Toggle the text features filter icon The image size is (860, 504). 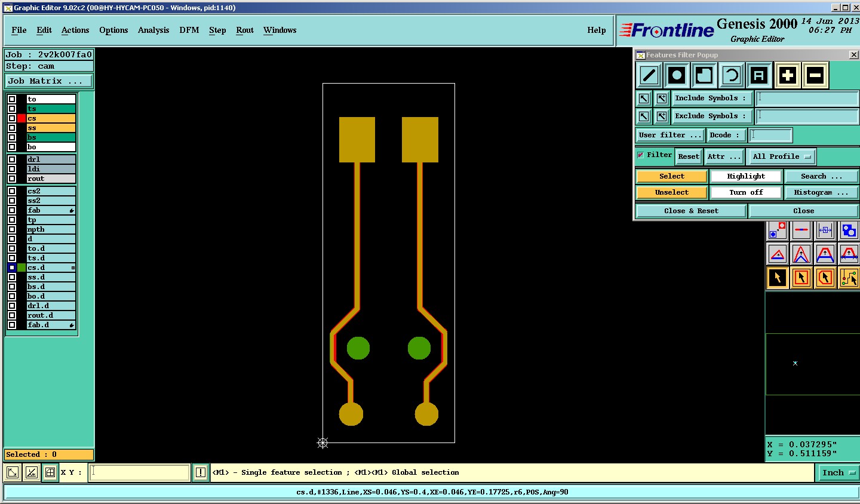pos(758,75)
